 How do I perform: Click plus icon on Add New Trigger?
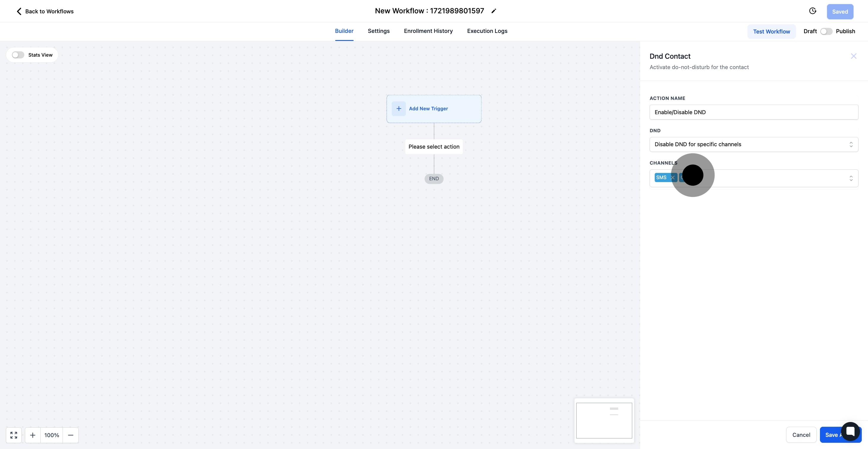coord(399,109)
